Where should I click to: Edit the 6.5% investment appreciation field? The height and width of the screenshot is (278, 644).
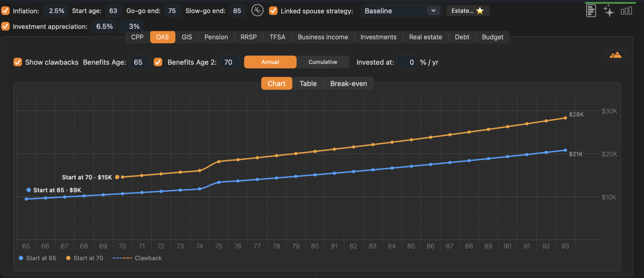(x=104, y=26)
